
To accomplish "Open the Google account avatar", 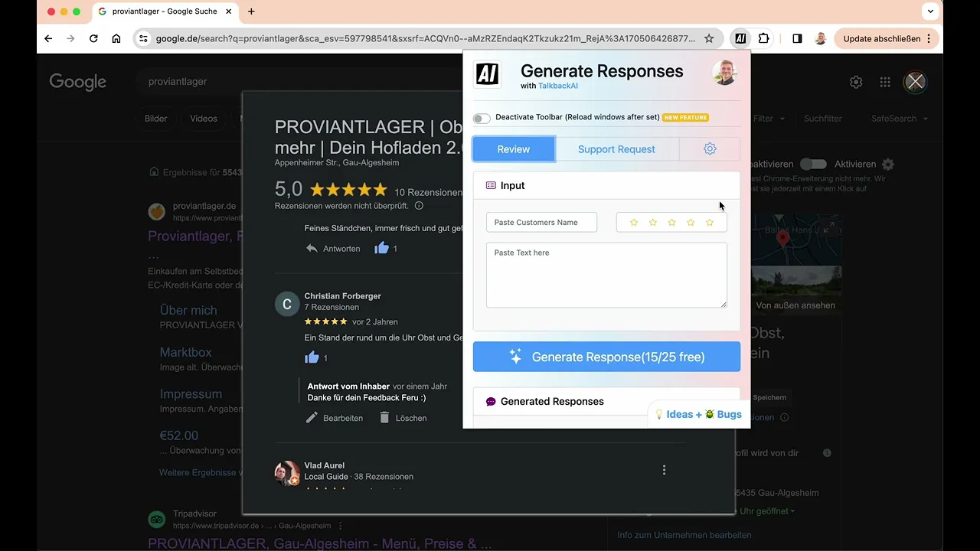I will (x=915, y=82).
